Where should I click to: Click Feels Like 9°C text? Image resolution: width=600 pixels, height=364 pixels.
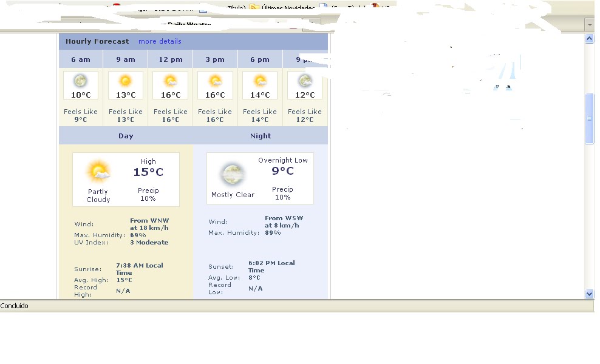coord(81,115)
